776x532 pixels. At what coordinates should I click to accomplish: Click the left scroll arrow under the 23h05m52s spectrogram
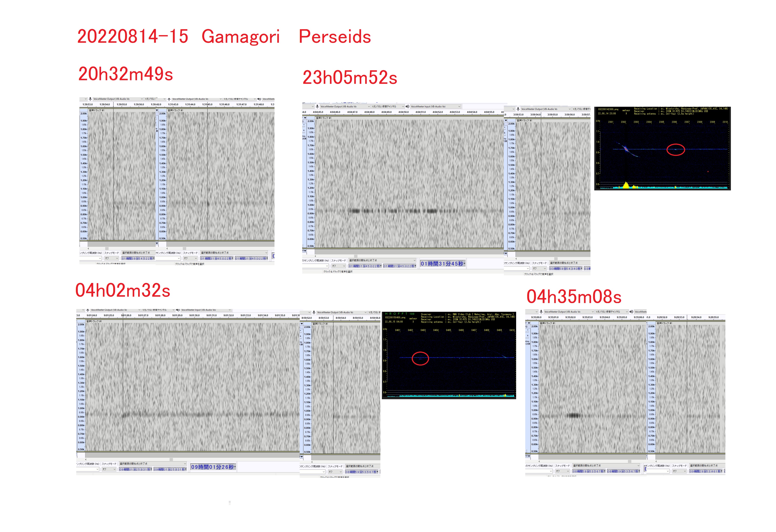coord(315,256)
